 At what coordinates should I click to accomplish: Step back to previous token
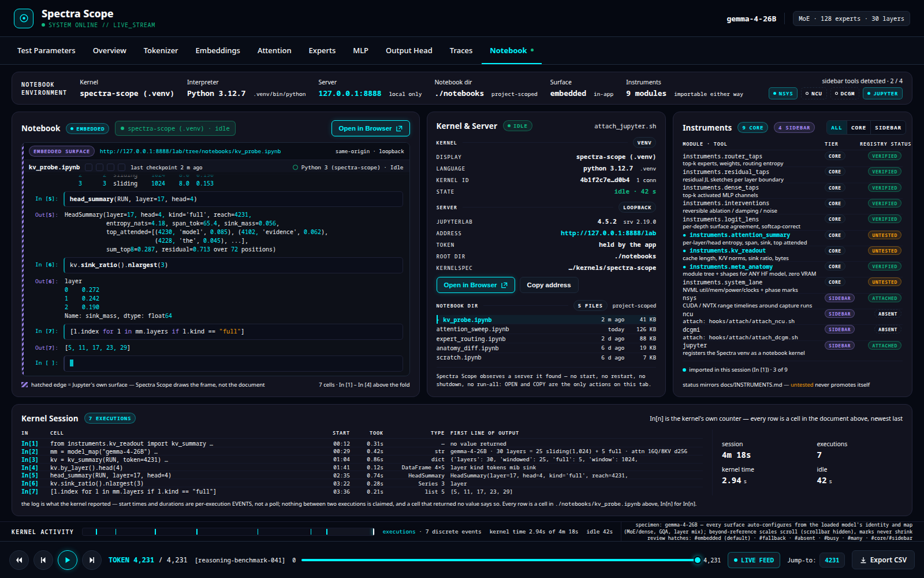(43, 560)
